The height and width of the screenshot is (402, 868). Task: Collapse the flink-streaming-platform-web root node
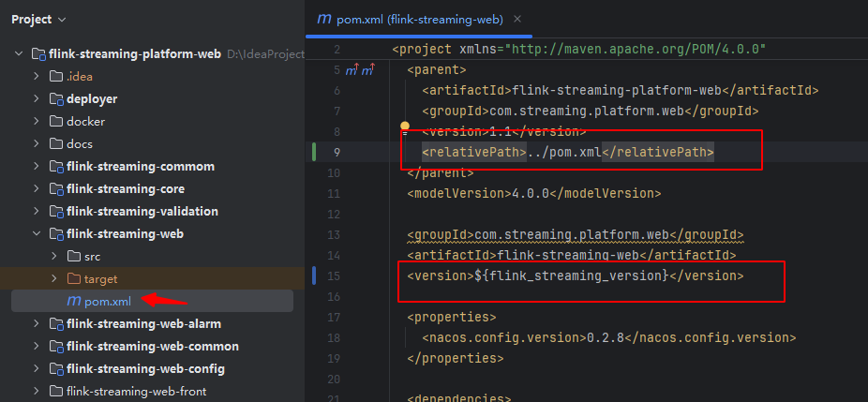click(19, 53)
